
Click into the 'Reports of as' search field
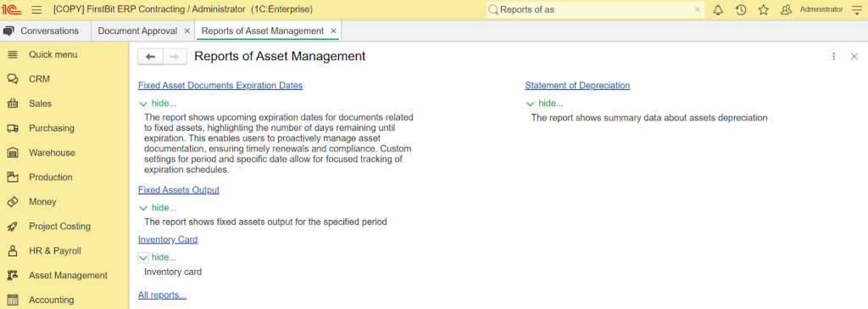click(x=595, y=9)
